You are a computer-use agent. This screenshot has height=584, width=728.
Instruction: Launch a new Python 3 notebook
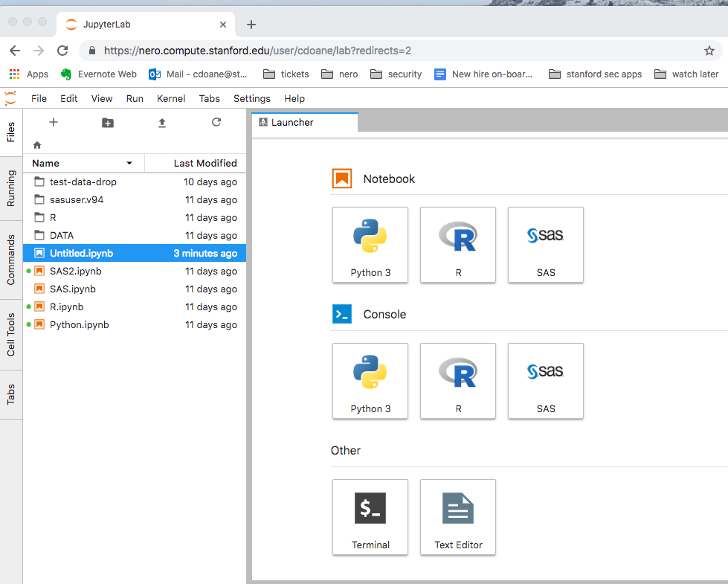pos(370,246)
